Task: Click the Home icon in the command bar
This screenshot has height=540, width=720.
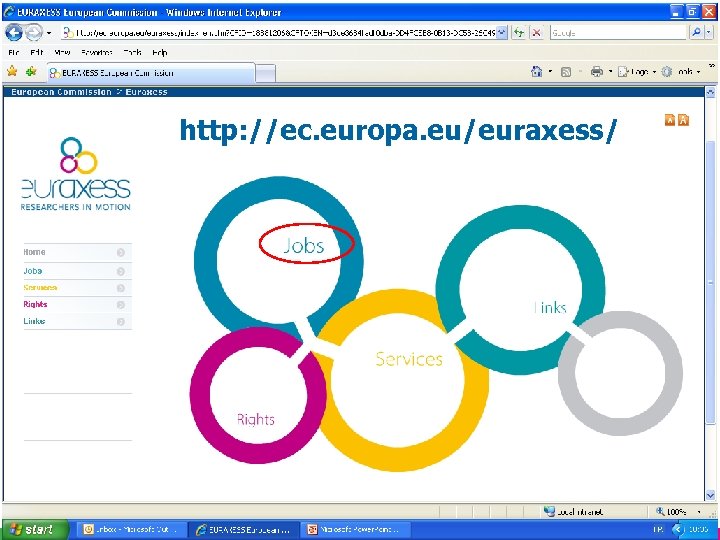Action: tap(536, 72)
